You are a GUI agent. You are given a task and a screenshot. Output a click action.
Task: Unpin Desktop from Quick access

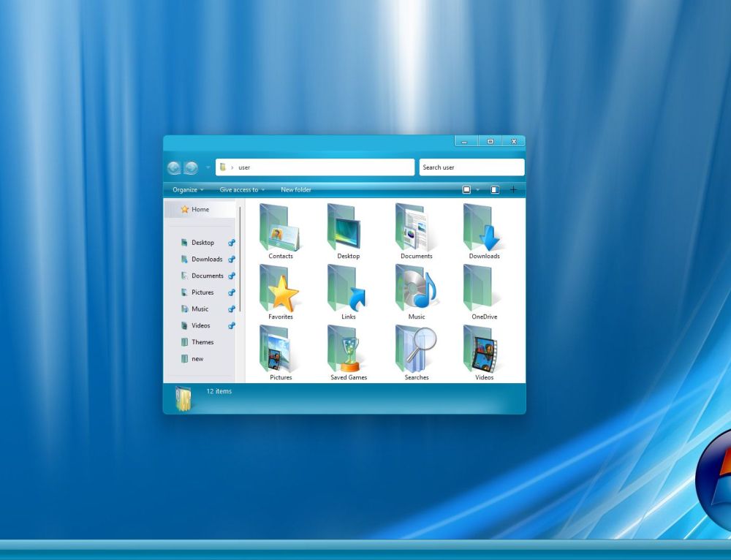pos(232,242)
